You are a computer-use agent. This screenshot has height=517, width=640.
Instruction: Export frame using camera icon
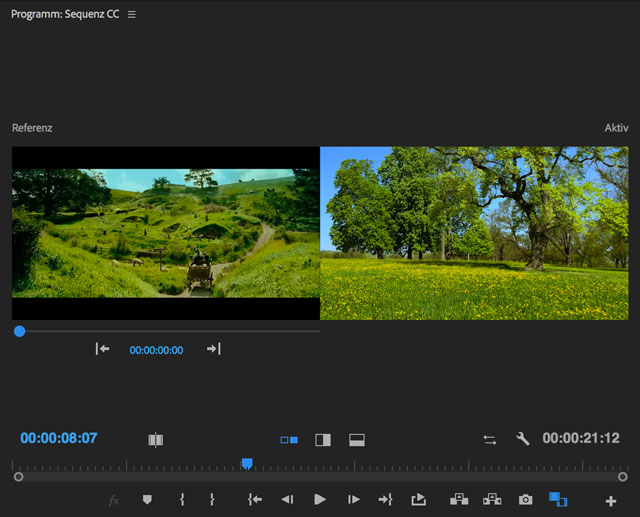pyautogui.click(x=525, y=499)
